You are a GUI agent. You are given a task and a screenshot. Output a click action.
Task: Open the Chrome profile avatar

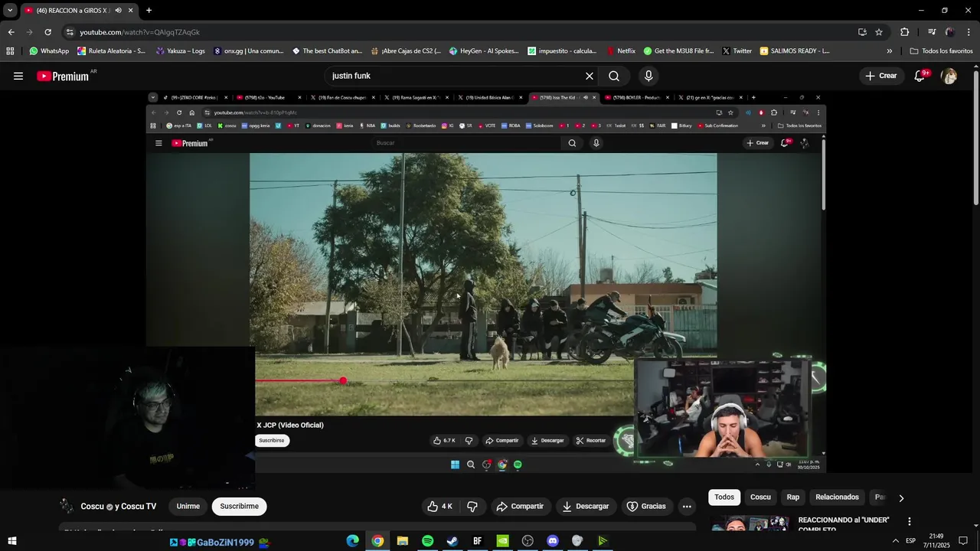pos(950,32)
